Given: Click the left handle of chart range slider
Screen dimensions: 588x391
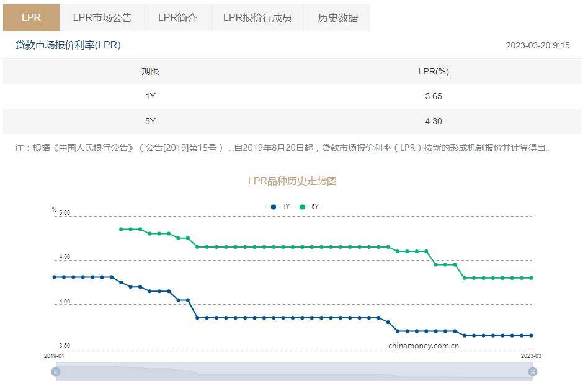Looking at the screenshot, I should point(56,372).
